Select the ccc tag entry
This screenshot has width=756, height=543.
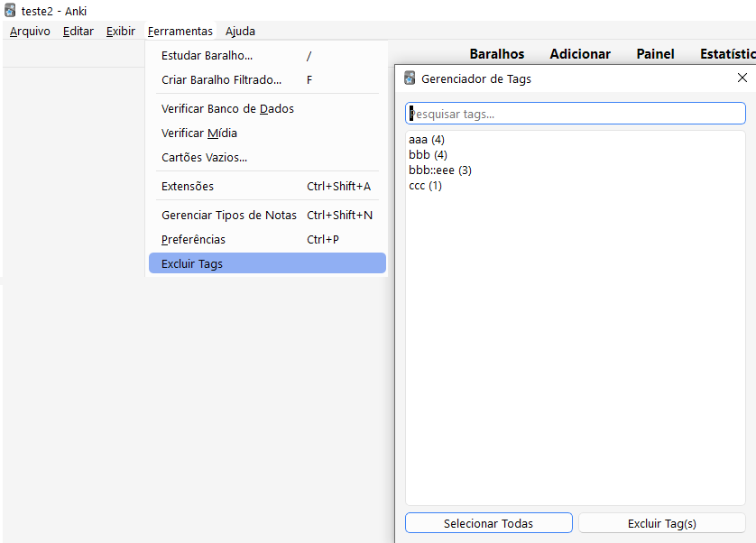click(425, 186)
